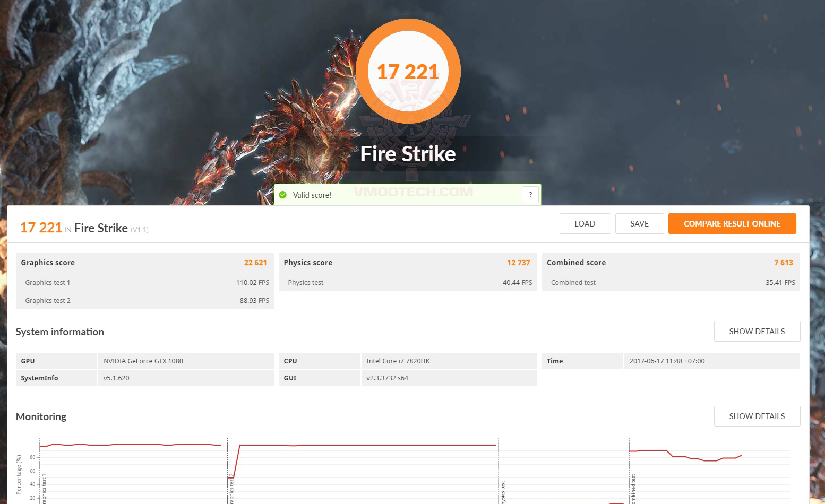Show details for System information
This screenshot has width=825, height=504.
[757, 331]
